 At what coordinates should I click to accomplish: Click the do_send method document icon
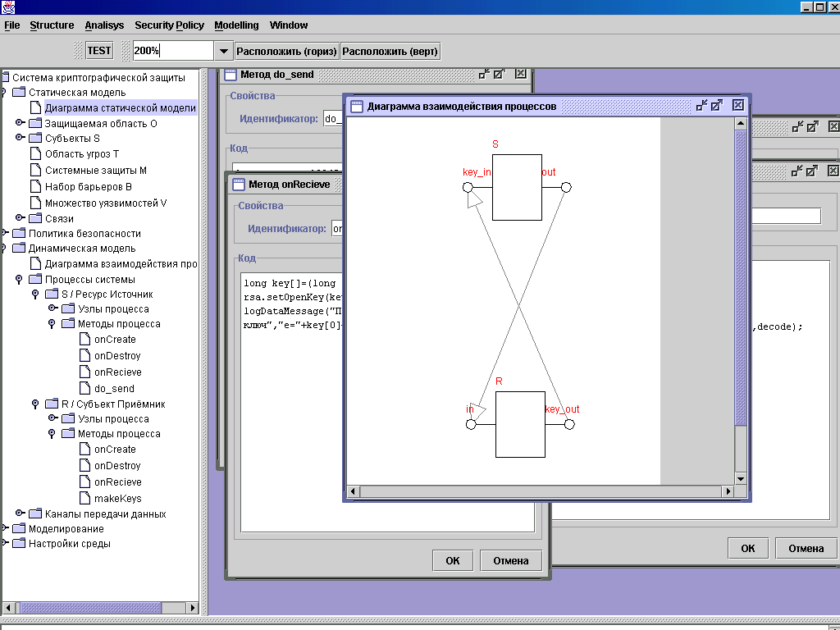[x=84, y=388]
